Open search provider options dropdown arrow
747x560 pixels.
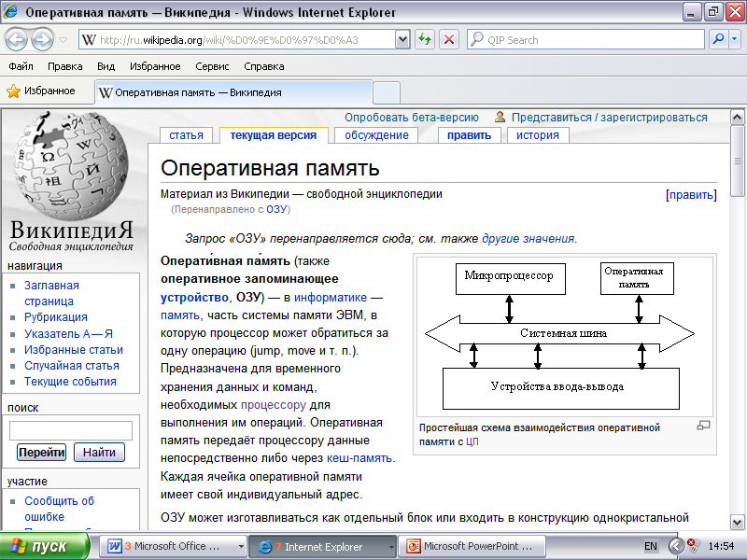(735, 39)
